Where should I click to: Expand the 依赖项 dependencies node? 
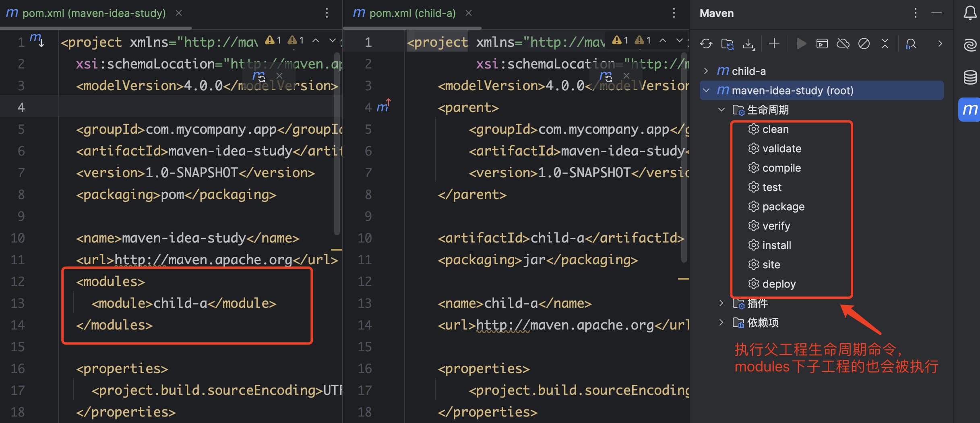coord(722,323)
